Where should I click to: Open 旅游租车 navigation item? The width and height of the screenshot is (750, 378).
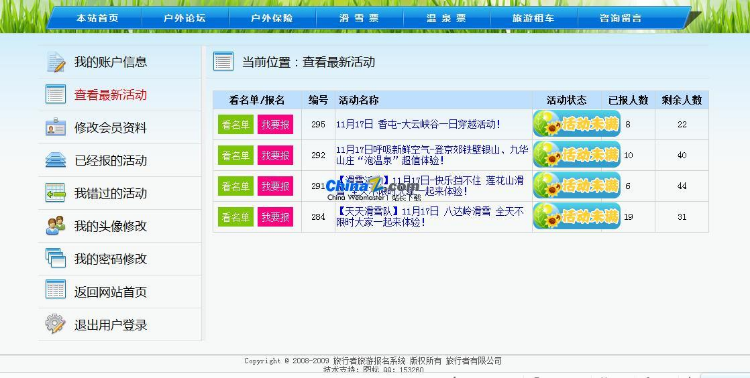coord(533,19)
